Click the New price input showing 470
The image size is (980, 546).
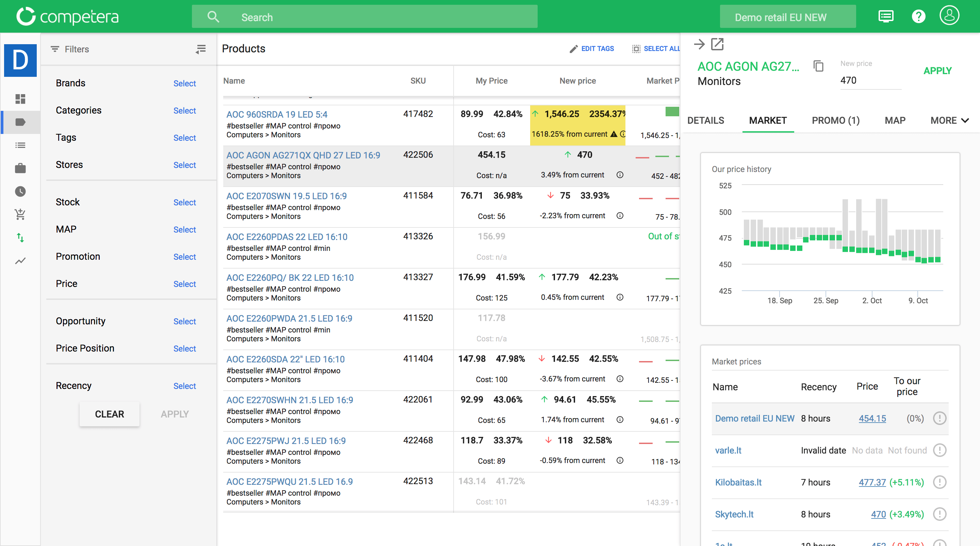click(x=870, y=80)
